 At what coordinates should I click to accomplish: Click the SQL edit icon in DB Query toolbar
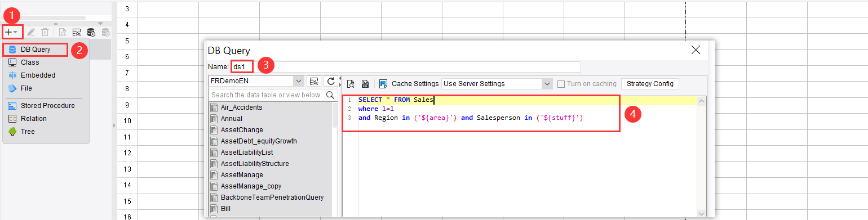coord(365,84)
